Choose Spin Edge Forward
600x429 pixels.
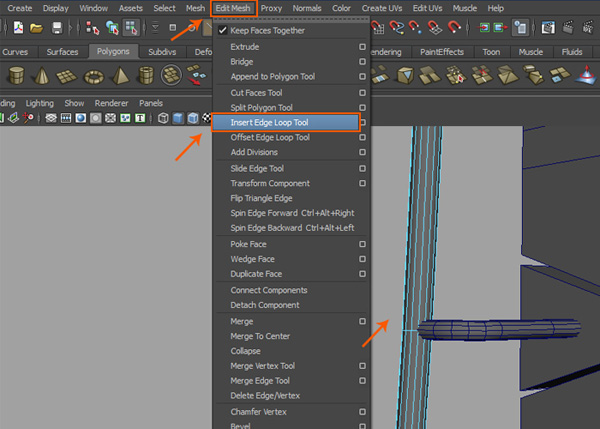click(291, 213)
